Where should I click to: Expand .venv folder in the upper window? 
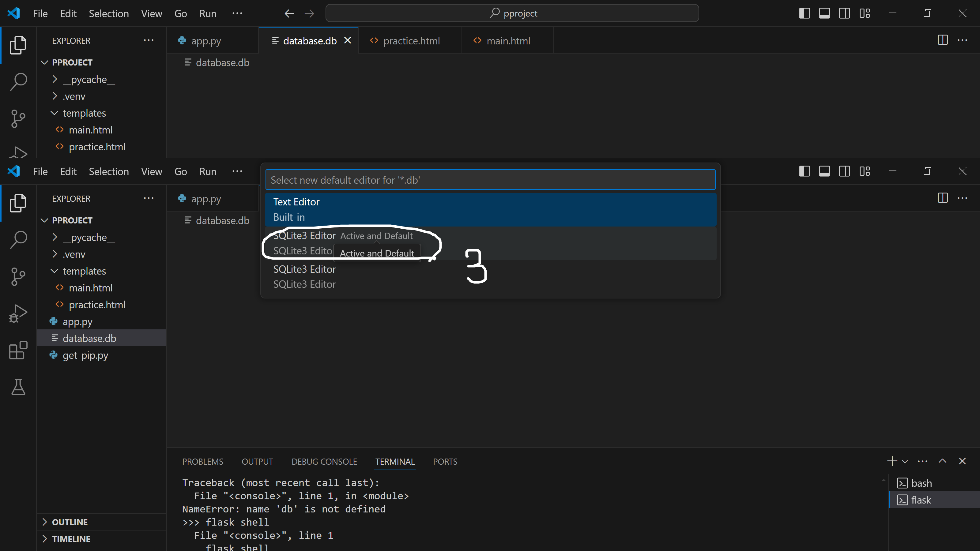55,96
